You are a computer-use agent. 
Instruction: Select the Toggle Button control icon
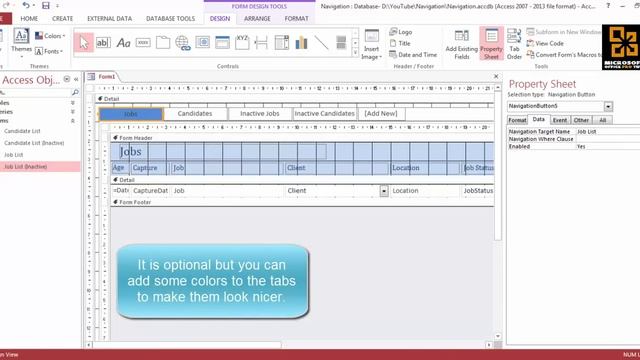tap(341, 42)
